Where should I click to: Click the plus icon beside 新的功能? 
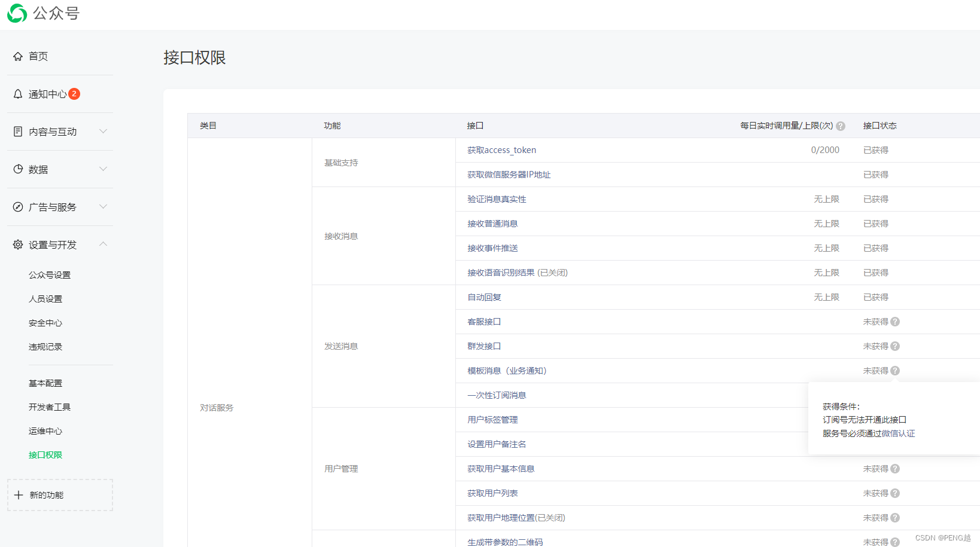19,495
